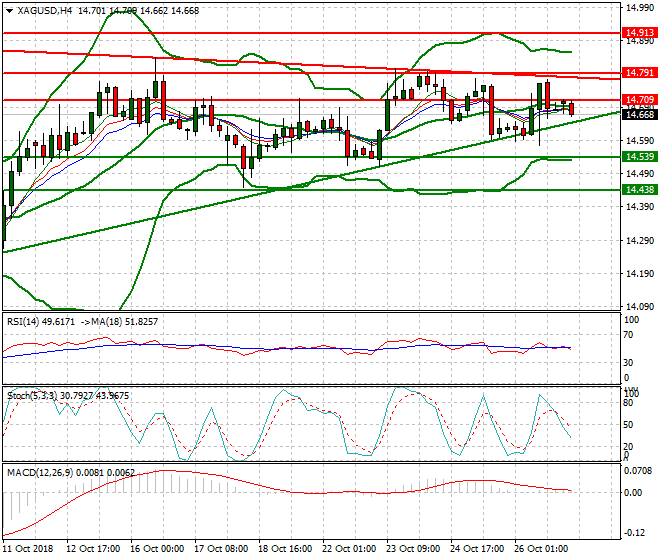Click the MA(18) 51.8257 indicator value

(125, 322)
